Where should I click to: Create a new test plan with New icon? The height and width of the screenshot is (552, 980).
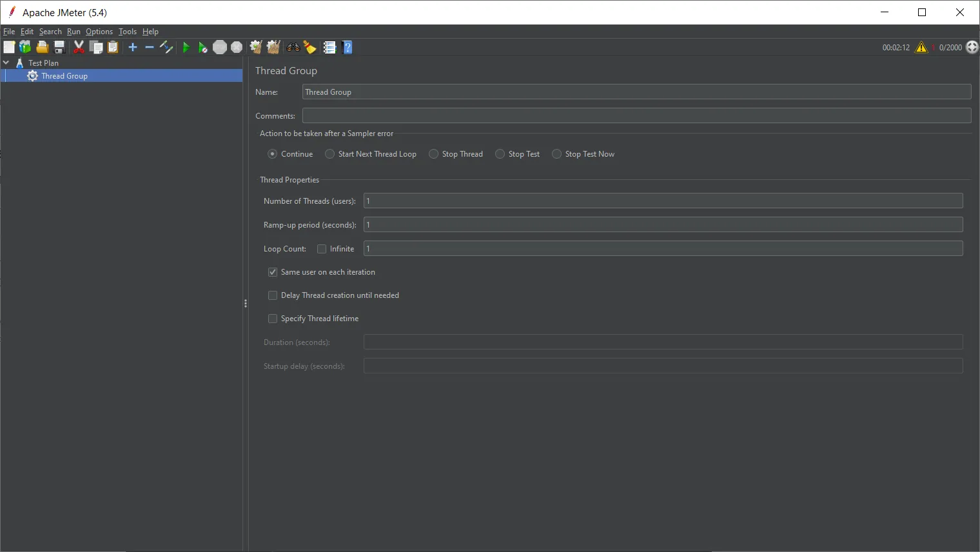9,47
